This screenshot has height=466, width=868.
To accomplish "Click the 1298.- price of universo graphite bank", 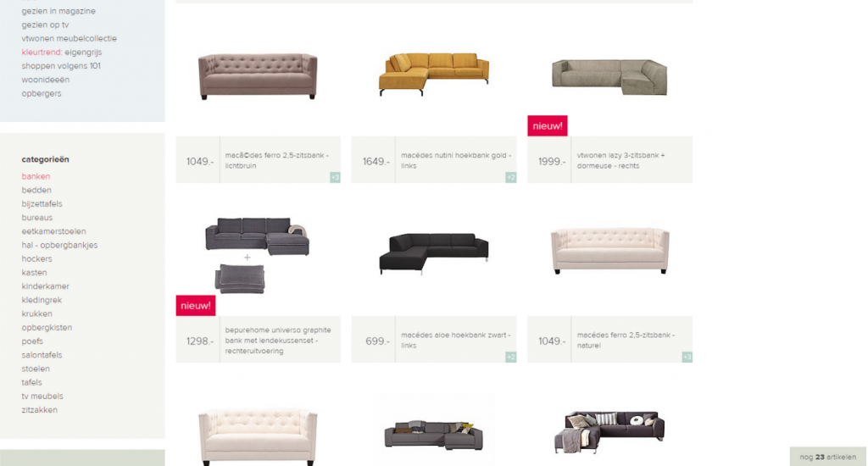I will click(200, 341).
